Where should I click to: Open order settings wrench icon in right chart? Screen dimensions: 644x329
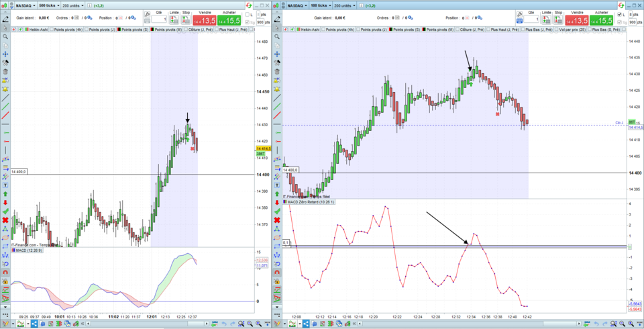click(x=519, y=14)
